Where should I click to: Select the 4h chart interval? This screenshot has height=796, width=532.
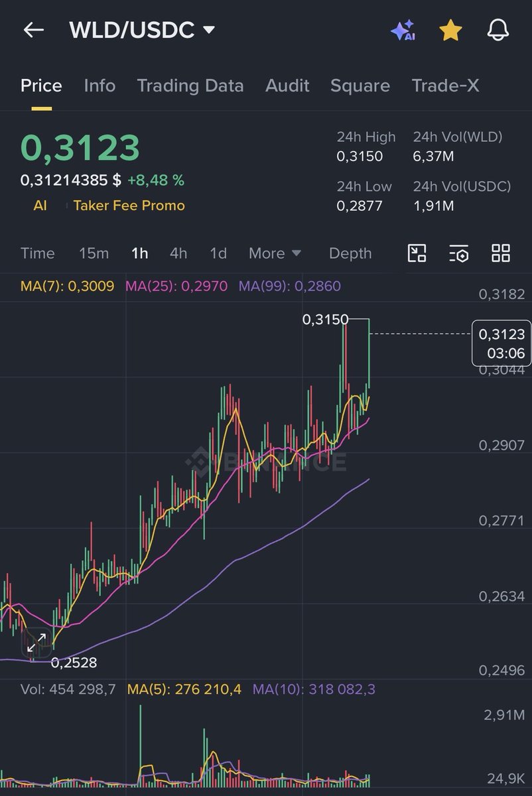tap(178, 253)
